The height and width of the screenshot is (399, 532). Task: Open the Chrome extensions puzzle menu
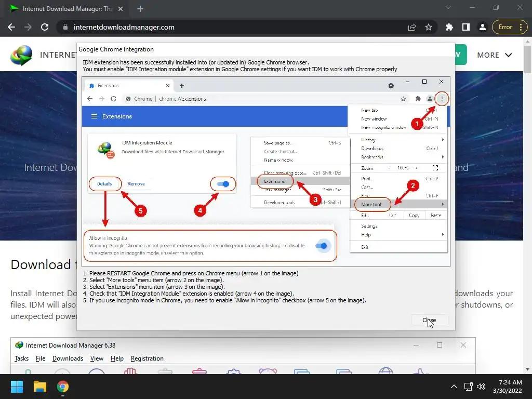(x=449, y=27)
